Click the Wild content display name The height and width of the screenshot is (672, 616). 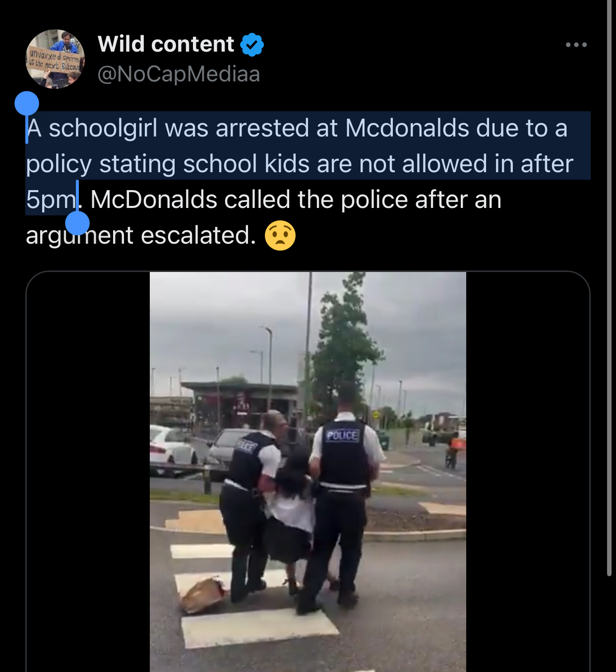click(x=166, y=44)
